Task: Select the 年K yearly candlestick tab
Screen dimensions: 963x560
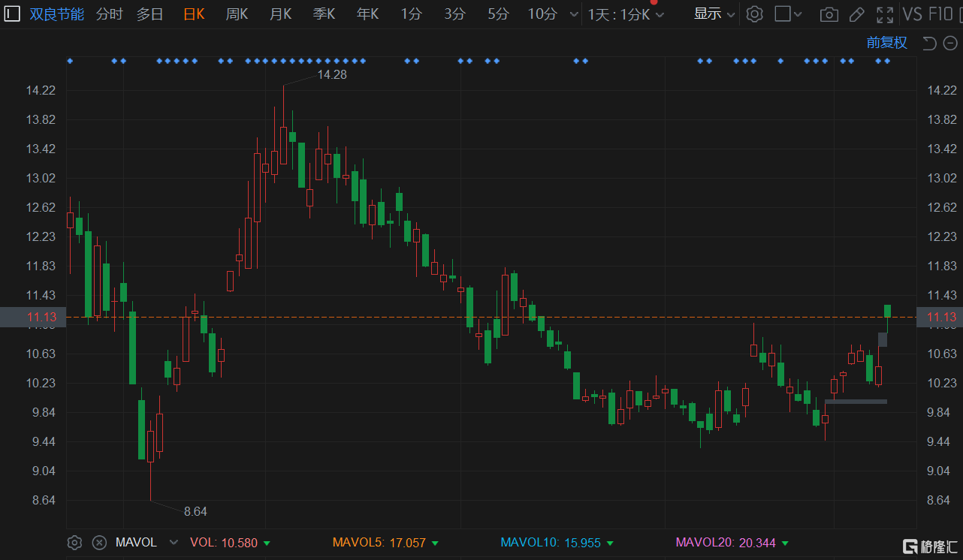Action: click(x=368, y=14)
